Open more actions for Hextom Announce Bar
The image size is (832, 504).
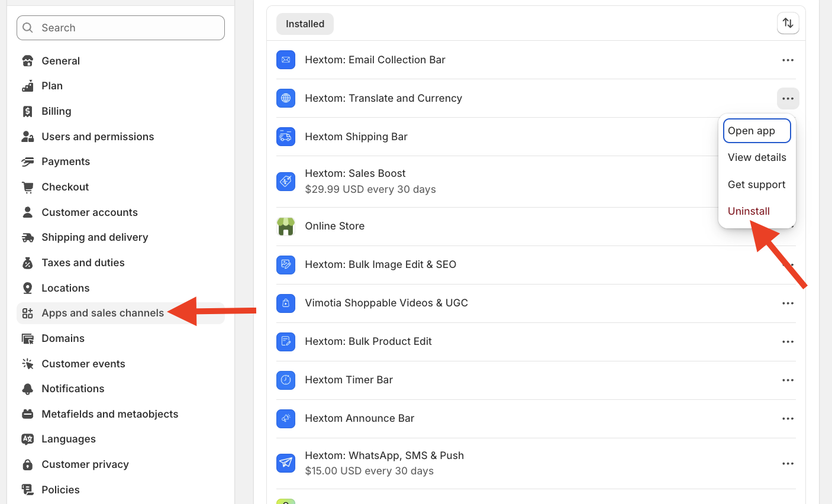(x=788, y=418)
